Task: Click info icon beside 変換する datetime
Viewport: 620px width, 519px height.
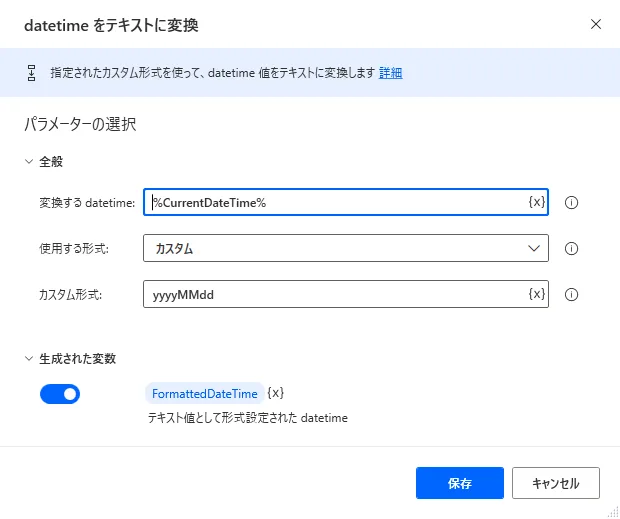Action: point(572,202)
